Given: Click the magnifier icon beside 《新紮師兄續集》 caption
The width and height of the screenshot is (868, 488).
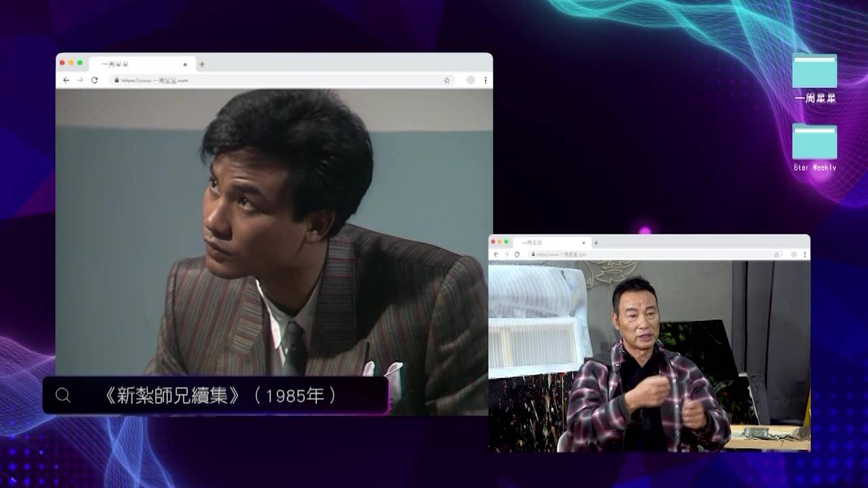Looking at the screenshot, I should (x=63, y=395).
